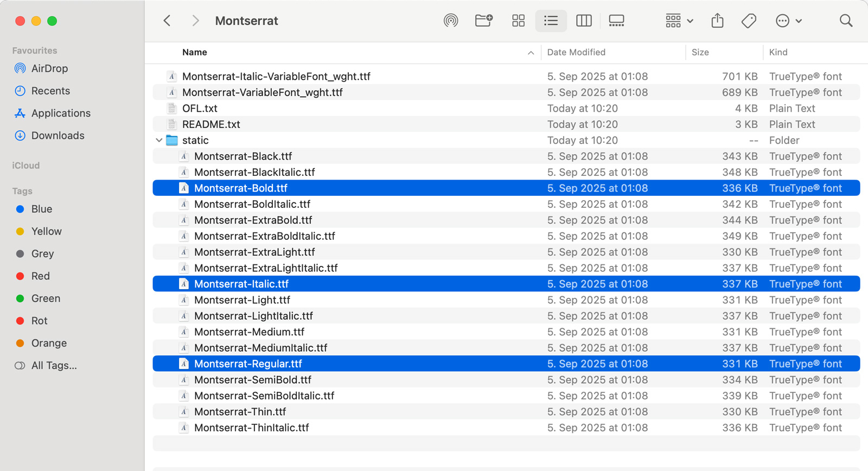Select the static folder icon
The width and height of the screenshot is (868, 471).
point(172,140)
